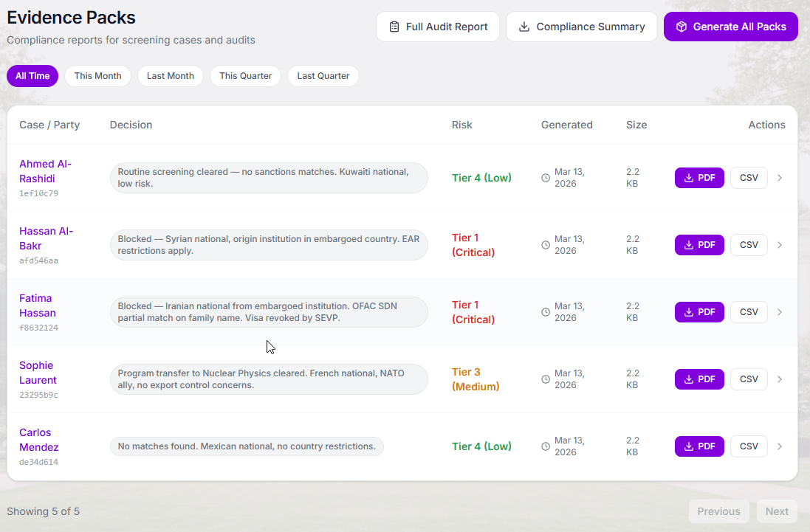The image size is (810, 532).
Task: Click the Size column header
Action: point(636,125)
